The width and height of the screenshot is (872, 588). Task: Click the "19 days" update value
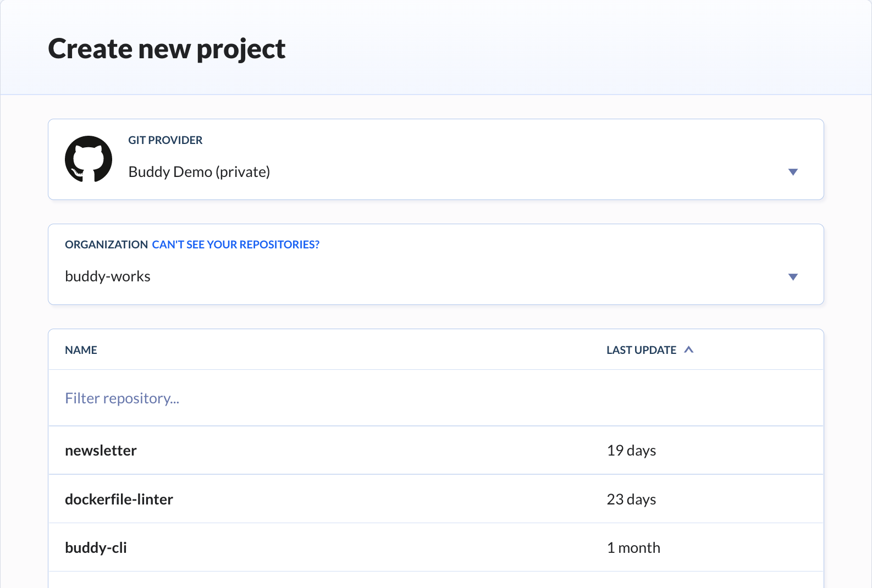coord(631,451)
